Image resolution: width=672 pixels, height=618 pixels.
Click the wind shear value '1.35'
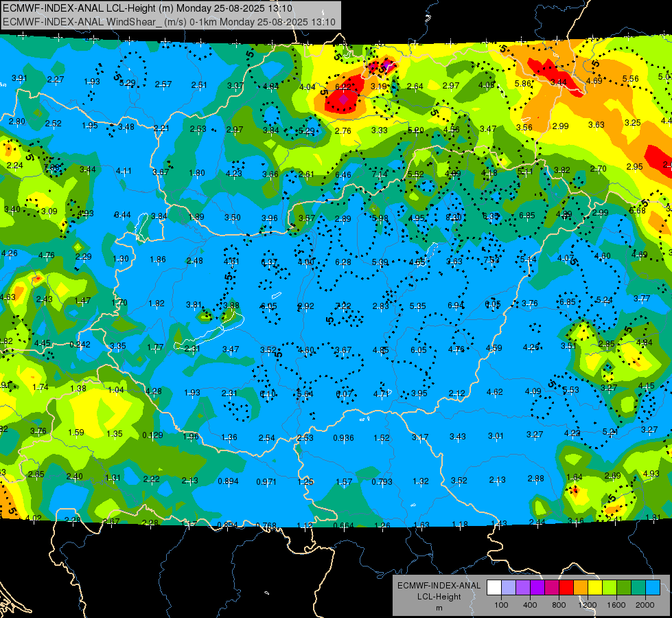click(115, 433)
